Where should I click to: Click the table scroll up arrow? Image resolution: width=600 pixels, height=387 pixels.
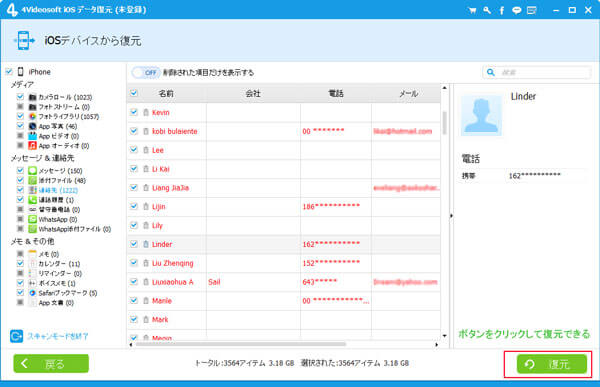tap(444, 88)
